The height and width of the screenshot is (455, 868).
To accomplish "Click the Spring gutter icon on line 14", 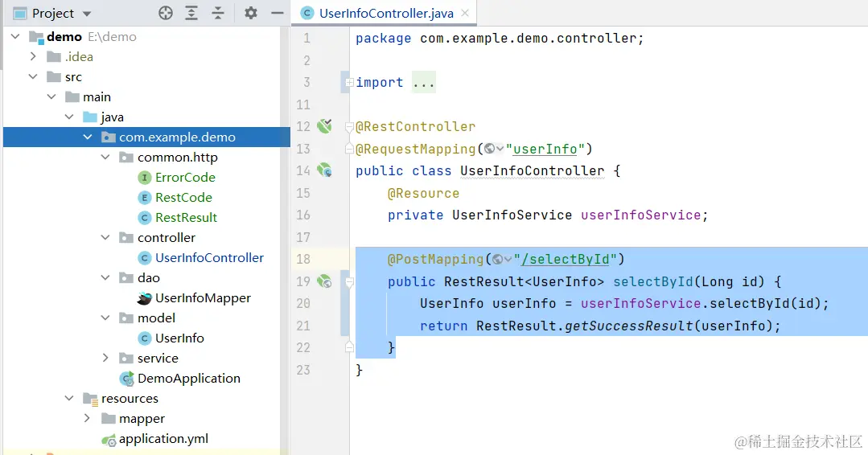I will [324, 170].
